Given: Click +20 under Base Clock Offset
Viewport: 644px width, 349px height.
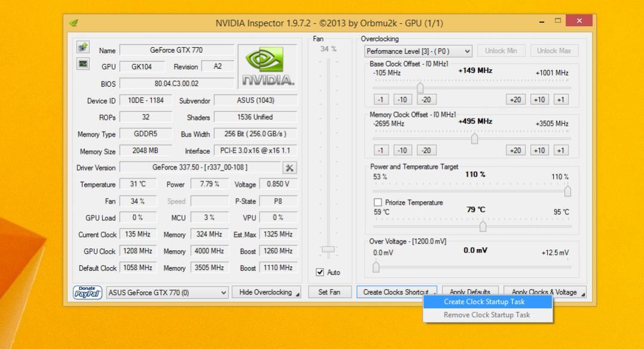Looking at the screenshot, I should (515, 99).
